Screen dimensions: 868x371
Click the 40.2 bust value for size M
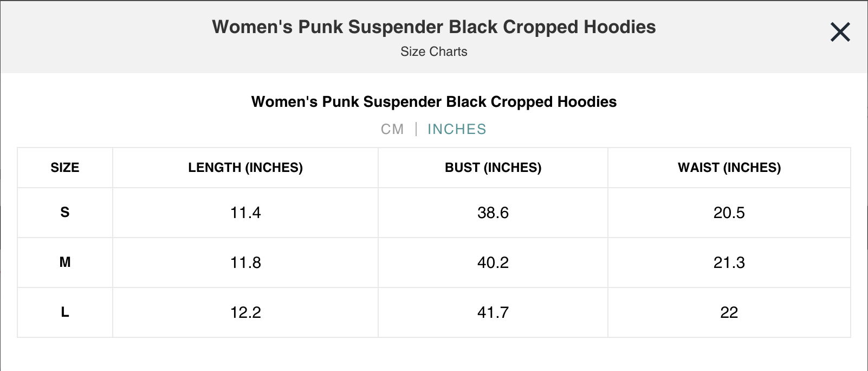coord(492,263)
